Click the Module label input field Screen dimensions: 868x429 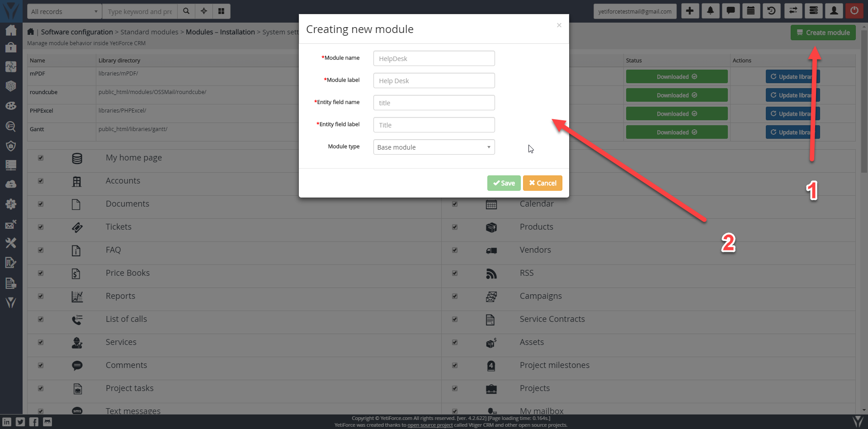[434, 80]
